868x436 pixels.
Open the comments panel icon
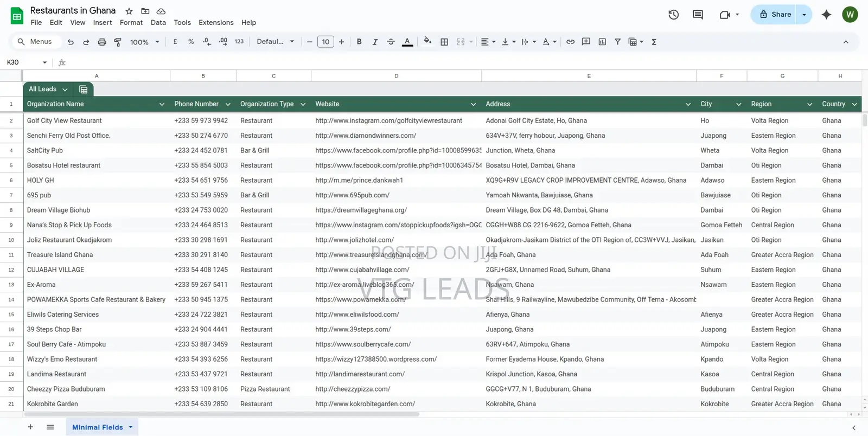[698, 15]
